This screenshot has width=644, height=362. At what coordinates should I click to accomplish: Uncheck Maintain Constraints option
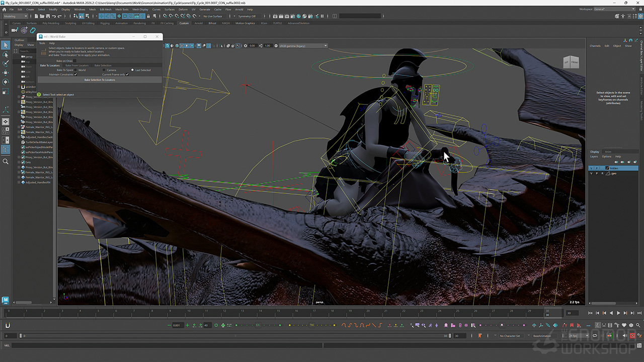click(75, 74)
